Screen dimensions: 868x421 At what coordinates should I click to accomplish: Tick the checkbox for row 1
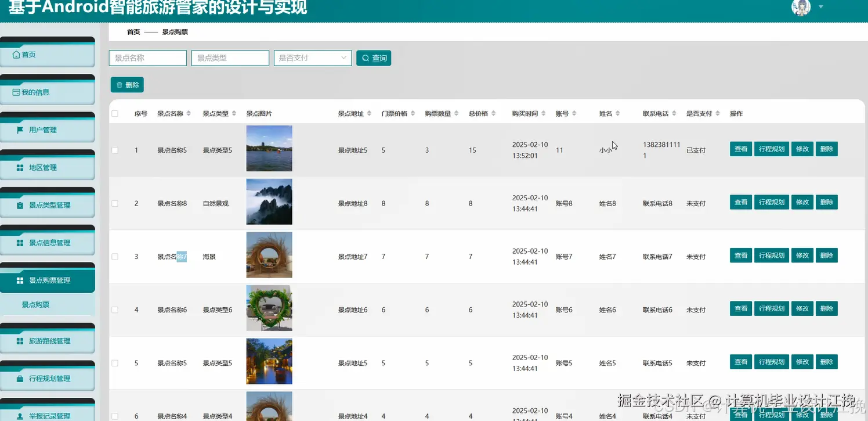[x=115, y=150]
